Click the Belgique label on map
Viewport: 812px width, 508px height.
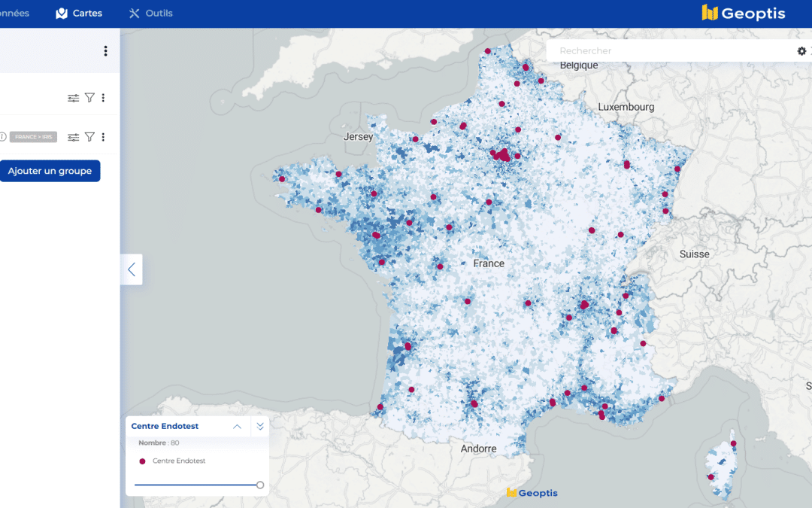[579, 65]
